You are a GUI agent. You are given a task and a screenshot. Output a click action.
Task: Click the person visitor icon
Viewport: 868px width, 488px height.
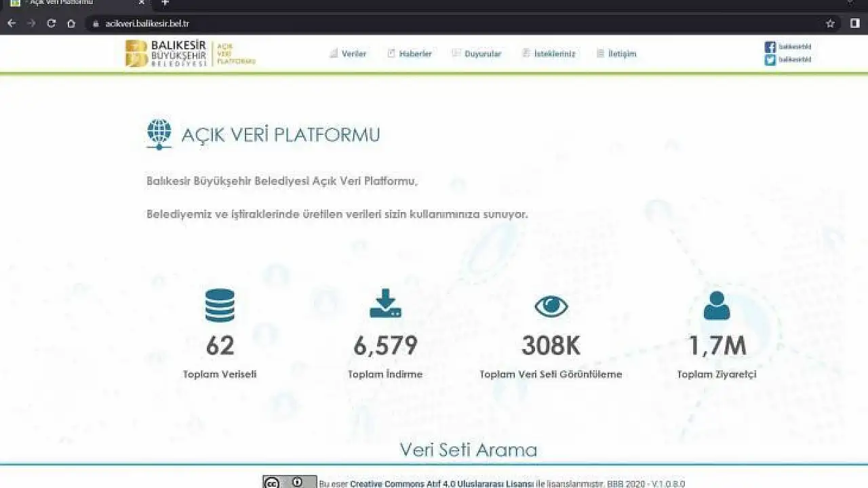pos(717,306)
